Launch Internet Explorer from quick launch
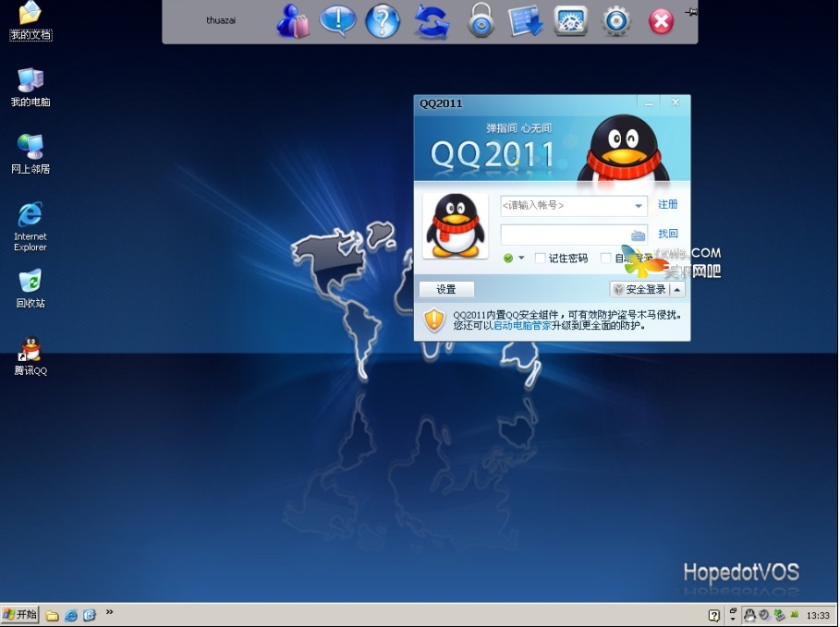This screenshot has width=840, height=627. 71,615
